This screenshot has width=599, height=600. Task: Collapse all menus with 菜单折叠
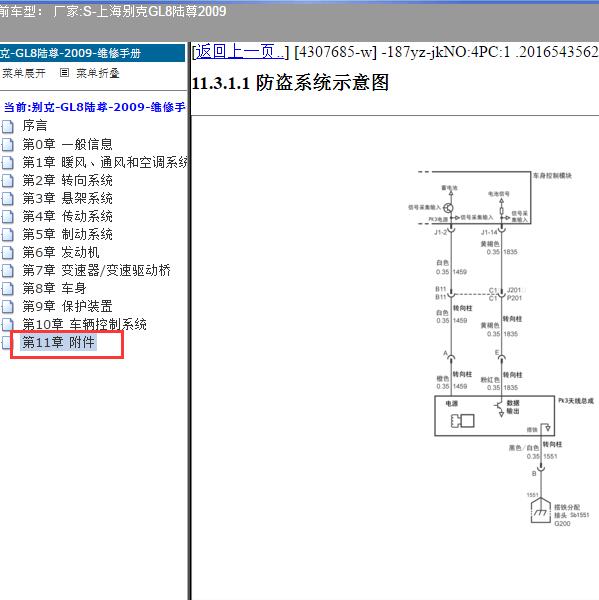pos(98,73)
